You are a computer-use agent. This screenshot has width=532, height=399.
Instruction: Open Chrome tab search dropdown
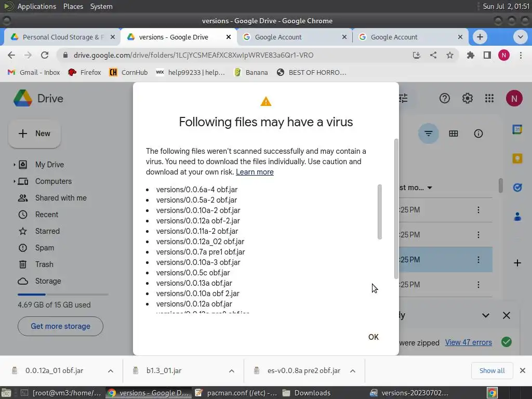tap(520, 37)
